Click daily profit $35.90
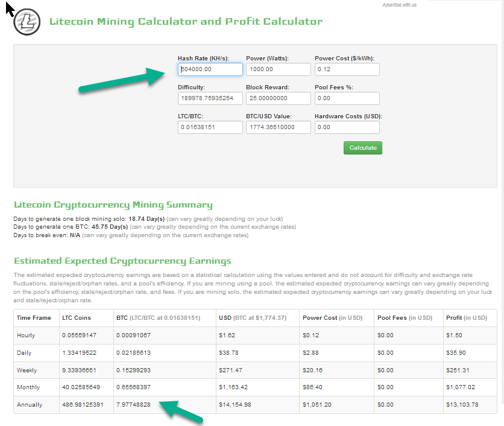The height and width of the screenshot is (426, 504). click(456, 352)
